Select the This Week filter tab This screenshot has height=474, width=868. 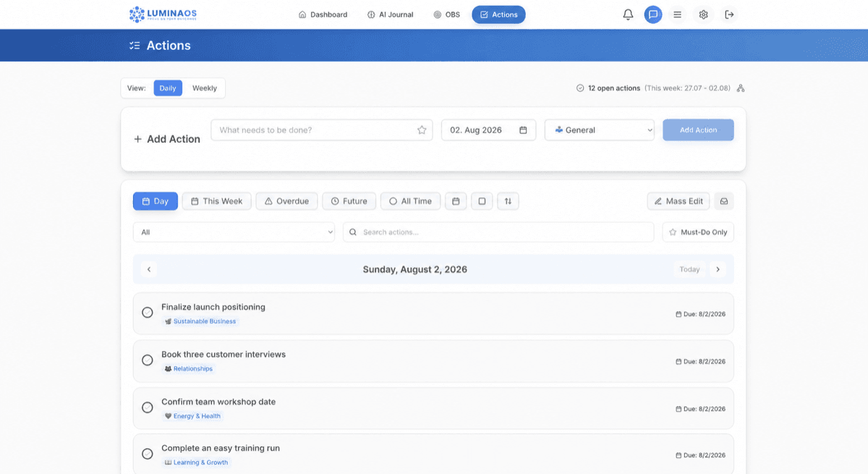(x=217, y=201)
